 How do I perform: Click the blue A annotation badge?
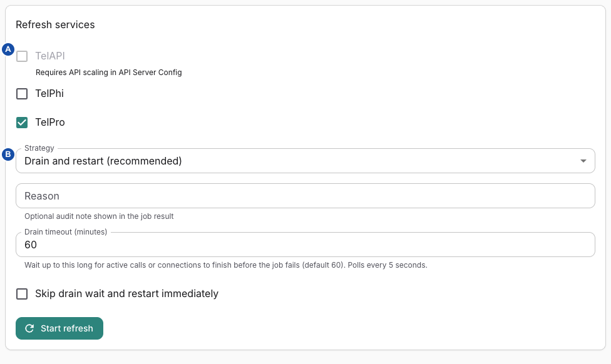[x=8, y=49]
